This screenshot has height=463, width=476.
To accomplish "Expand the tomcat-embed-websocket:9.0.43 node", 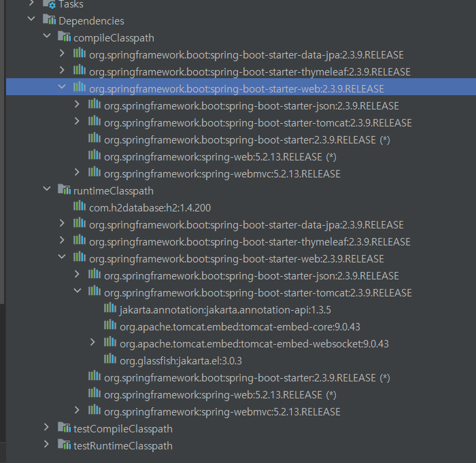I will click(x=92, y=342).
